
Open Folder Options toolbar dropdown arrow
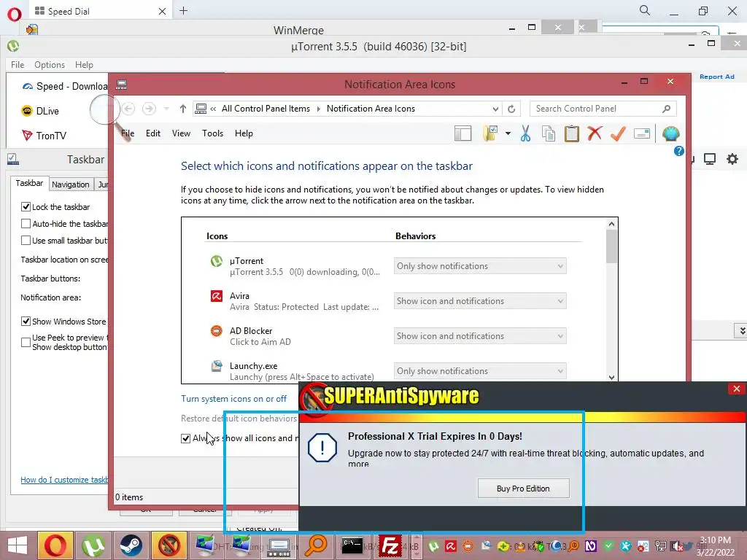(508, 134)
